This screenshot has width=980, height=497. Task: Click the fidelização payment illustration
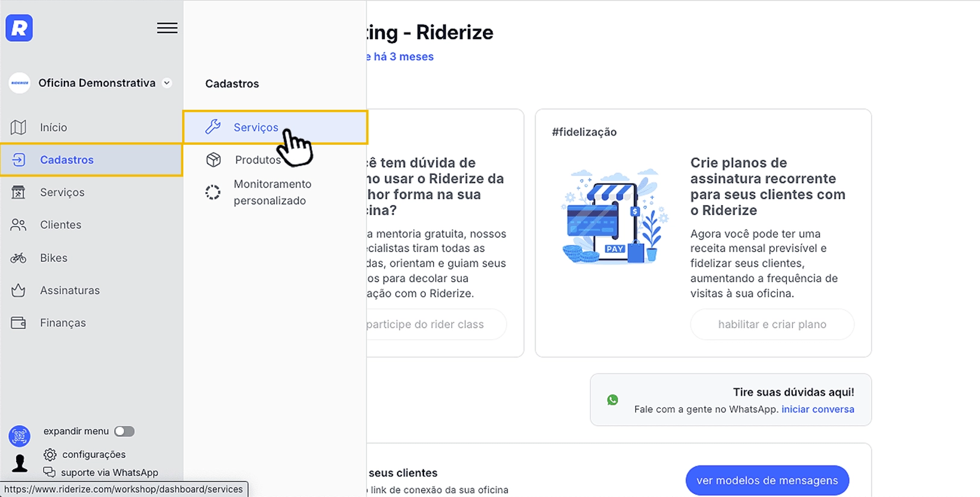[x=615, y=216]
